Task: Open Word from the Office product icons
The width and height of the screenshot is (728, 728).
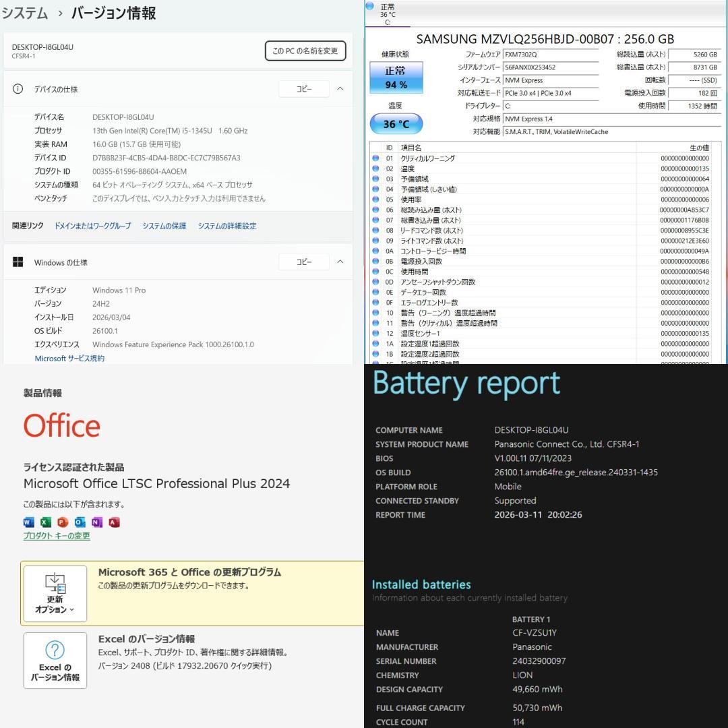Action: [28, 522]
